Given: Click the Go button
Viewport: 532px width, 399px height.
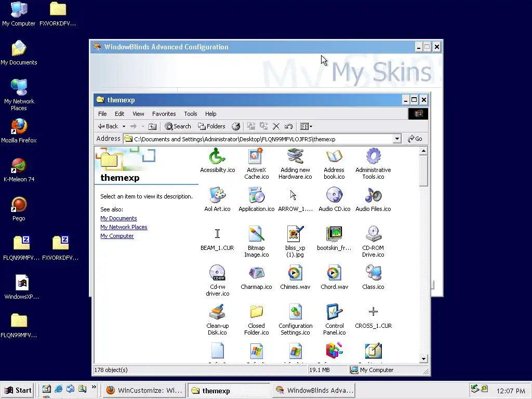Looking at the screenshot, I should (415, 139).
